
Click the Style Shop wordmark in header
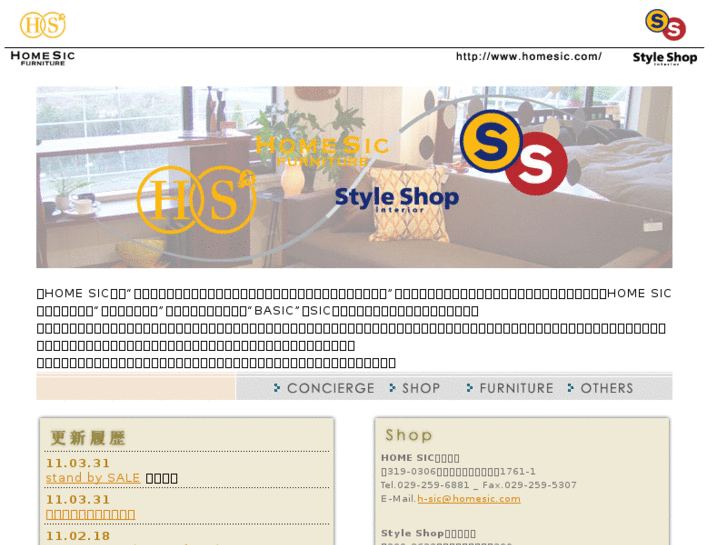coord(665,58)
